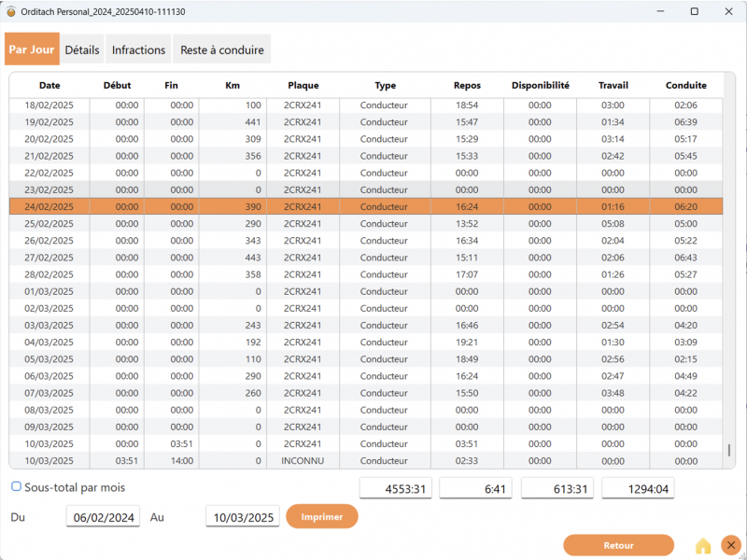747x560 pixels.
Task: Select the row dated 20/02/2025
Action: [x=366, y=139]
